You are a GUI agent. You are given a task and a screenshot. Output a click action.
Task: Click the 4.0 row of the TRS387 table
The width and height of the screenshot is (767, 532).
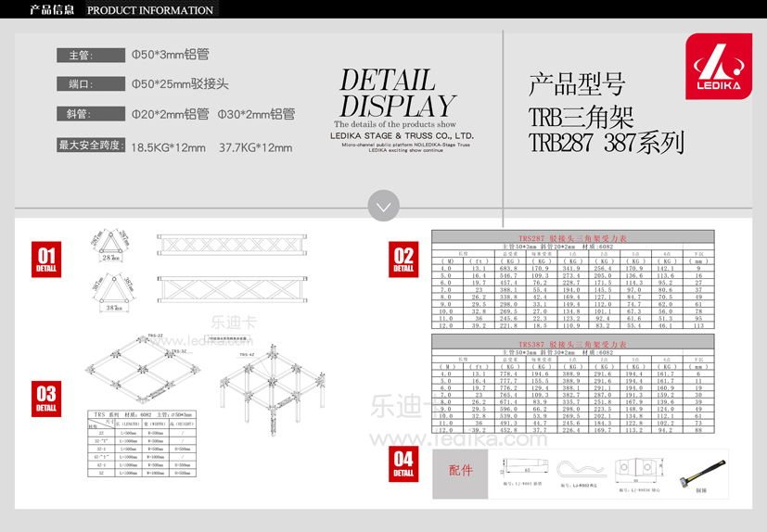(573, 374)
